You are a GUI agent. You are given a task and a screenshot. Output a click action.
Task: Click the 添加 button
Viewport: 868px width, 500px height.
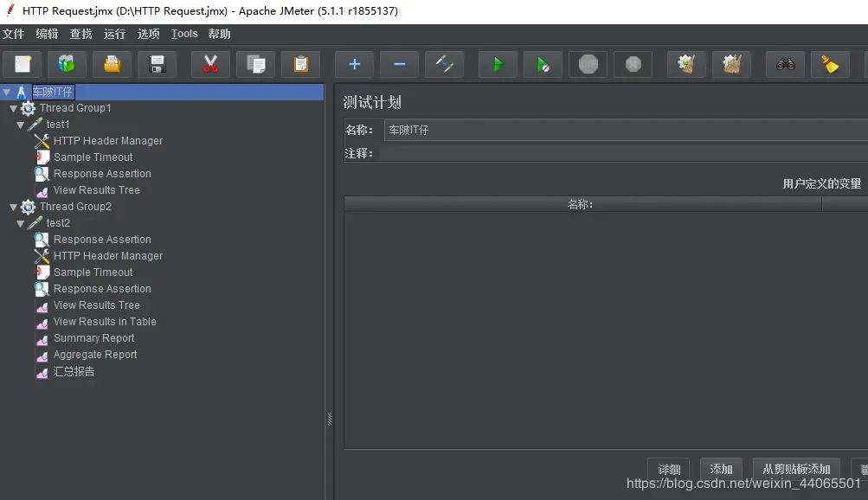pos(721,469)
